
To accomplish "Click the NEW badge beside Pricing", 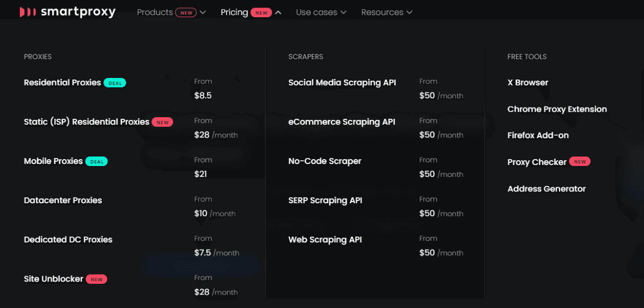I will tap(261, 13).
